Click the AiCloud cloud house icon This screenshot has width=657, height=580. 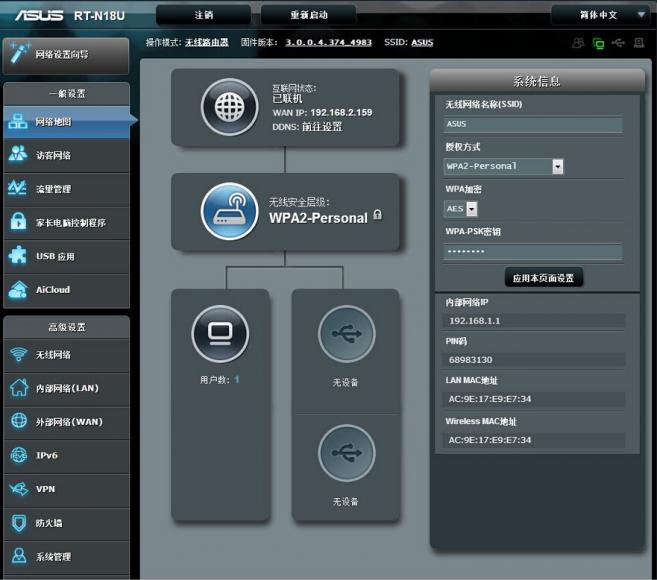pos(18,289)
